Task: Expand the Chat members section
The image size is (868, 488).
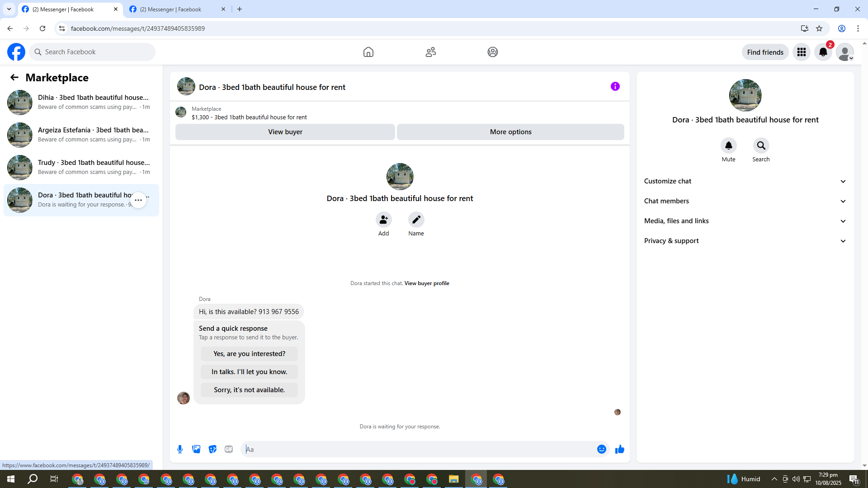Action: (x=745, y=201)
